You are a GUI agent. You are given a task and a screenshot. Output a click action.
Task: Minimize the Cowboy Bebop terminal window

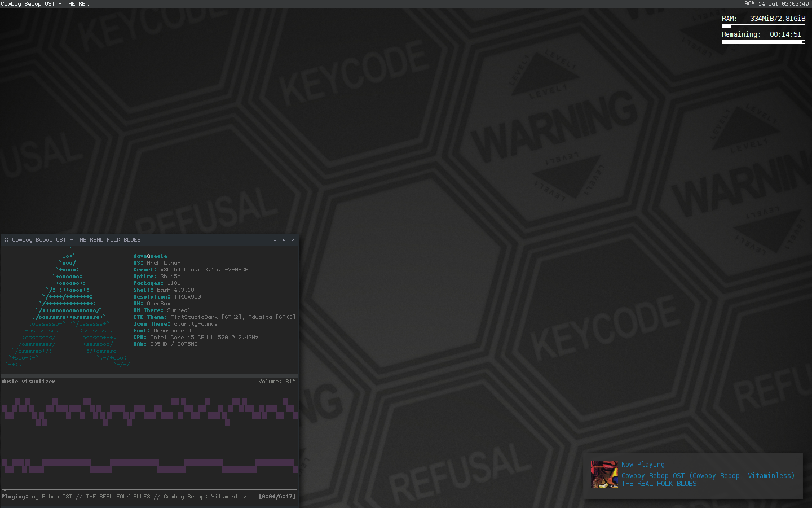275,240
